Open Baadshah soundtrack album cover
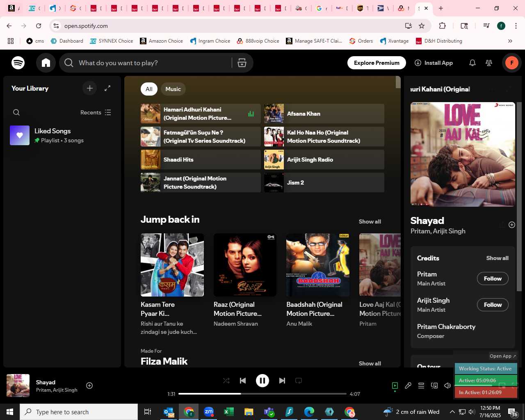Viewport: 525px width, 420px height. point(318,265)
